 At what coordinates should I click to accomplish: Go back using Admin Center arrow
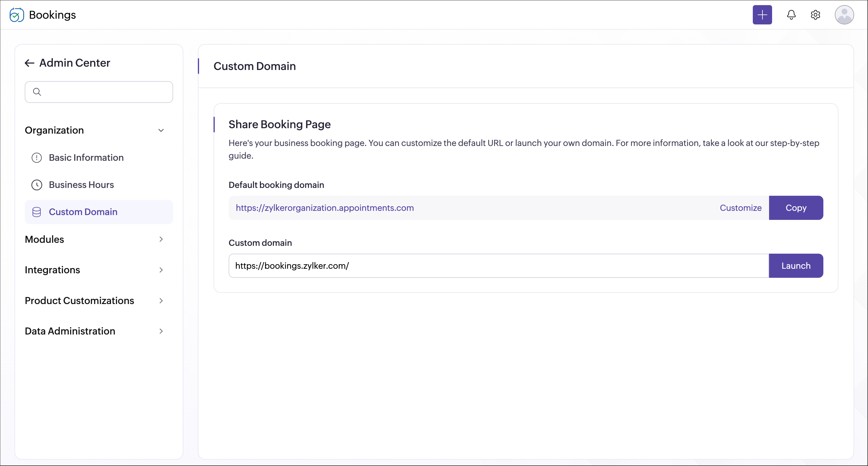pyautogui.click(x=30, y=63)
